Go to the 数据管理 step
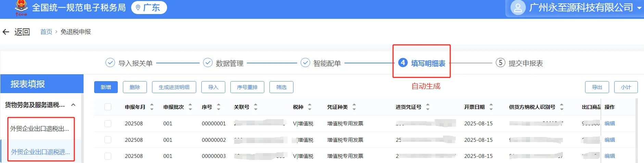Viewport: 644px width, 163px height. click(229, 63)
